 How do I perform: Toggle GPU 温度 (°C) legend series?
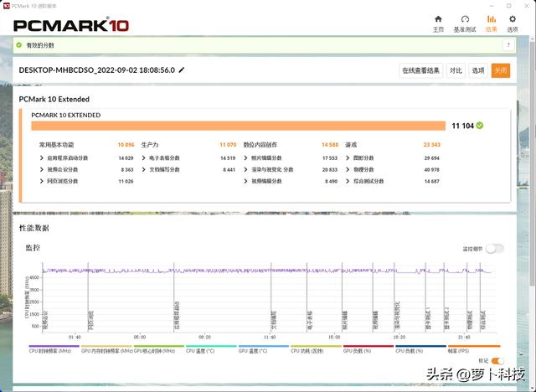click(x=263, y=349)
